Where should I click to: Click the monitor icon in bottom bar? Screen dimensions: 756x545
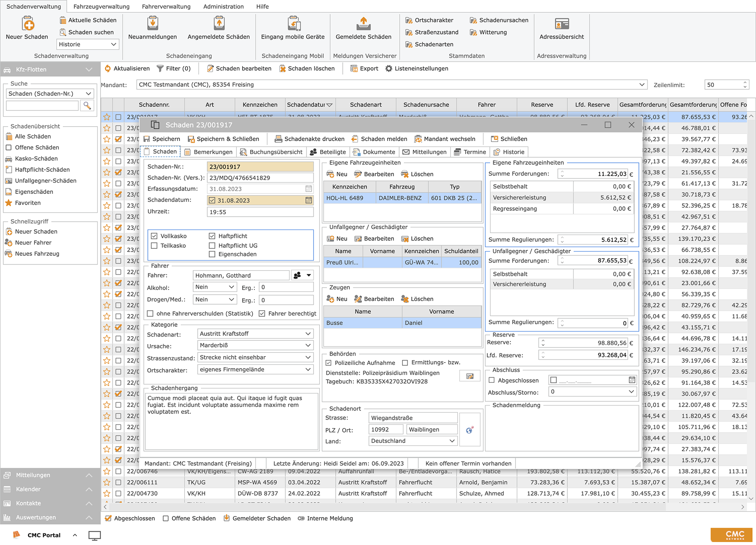pyautogui.click(x=95, y=535)
